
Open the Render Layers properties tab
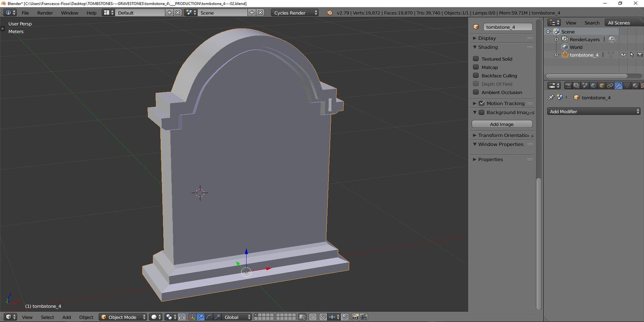click(x=576, y=86)
